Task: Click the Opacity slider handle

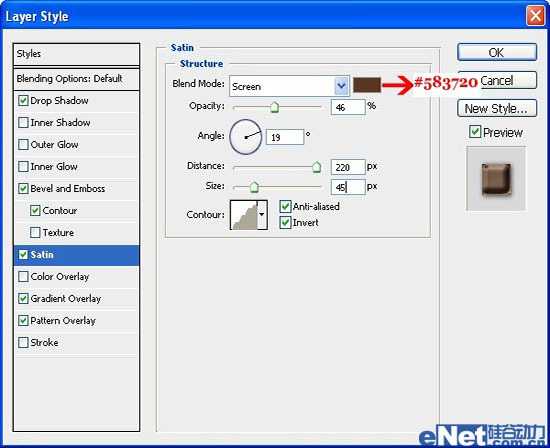Action: tap(274, 107)
